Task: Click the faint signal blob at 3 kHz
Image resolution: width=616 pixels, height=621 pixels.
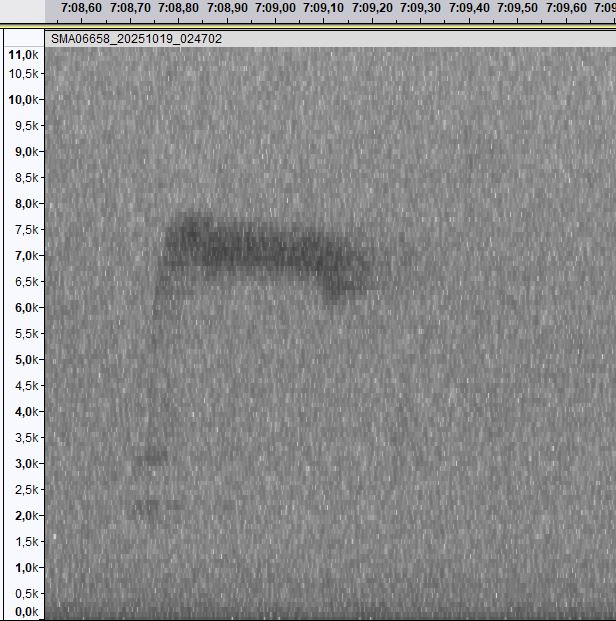Action: point(151,458)
